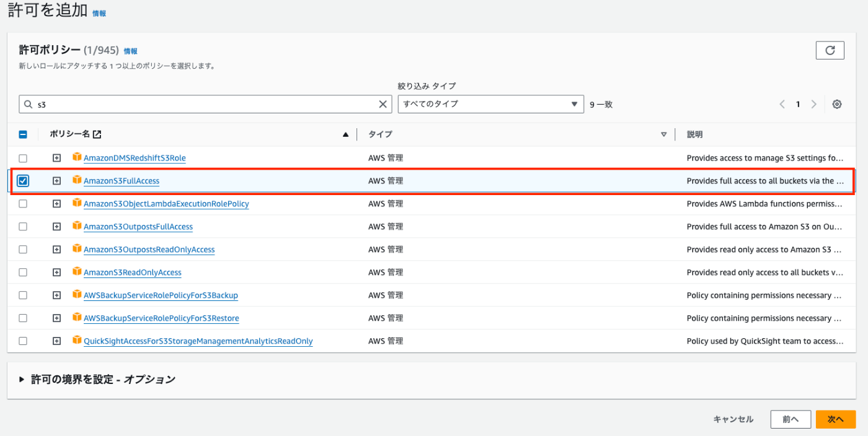Click the 次へ next button
The height and width of the screenshot is (436, 868).
coord(836,419)
